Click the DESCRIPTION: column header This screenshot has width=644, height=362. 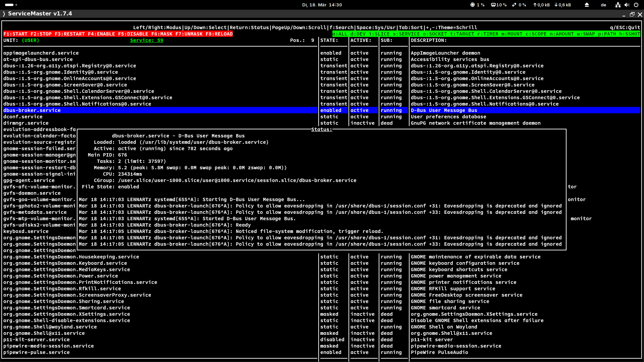tap(429, 40)
